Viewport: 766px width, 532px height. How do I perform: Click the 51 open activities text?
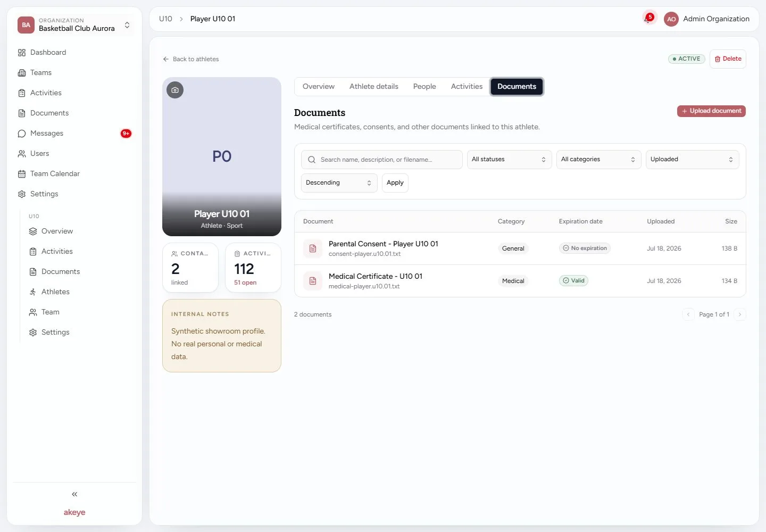pos(245,283)
